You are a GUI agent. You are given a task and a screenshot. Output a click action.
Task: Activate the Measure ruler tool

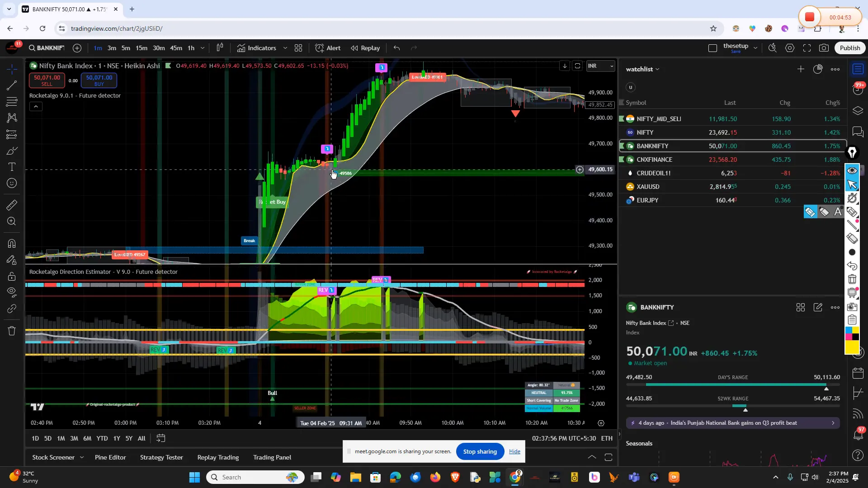tap(12, 205)
